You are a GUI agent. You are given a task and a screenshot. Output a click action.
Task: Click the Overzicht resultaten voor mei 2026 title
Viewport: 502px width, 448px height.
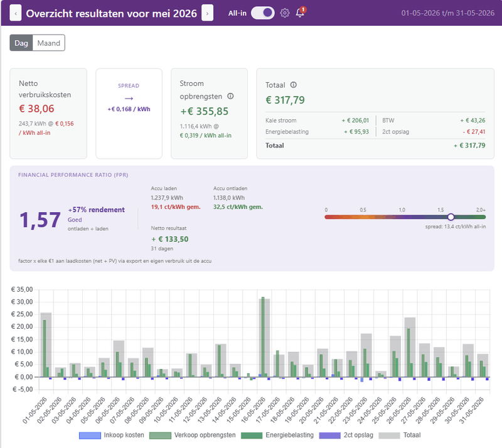point(112,13)
